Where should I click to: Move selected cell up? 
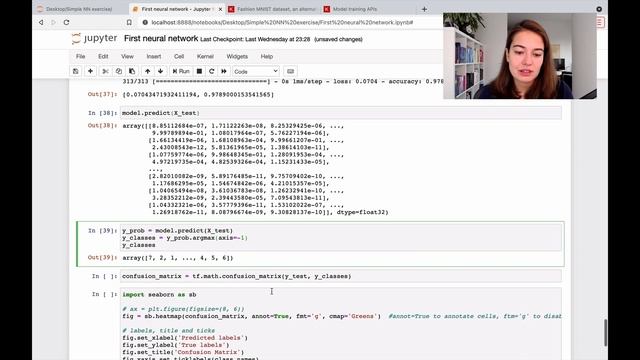(x=147, y=71)
